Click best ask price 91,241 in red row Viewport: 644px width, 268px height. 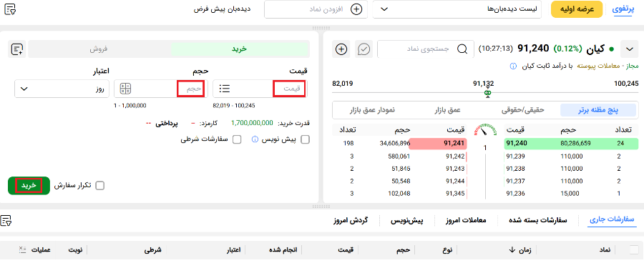[454, 144]
